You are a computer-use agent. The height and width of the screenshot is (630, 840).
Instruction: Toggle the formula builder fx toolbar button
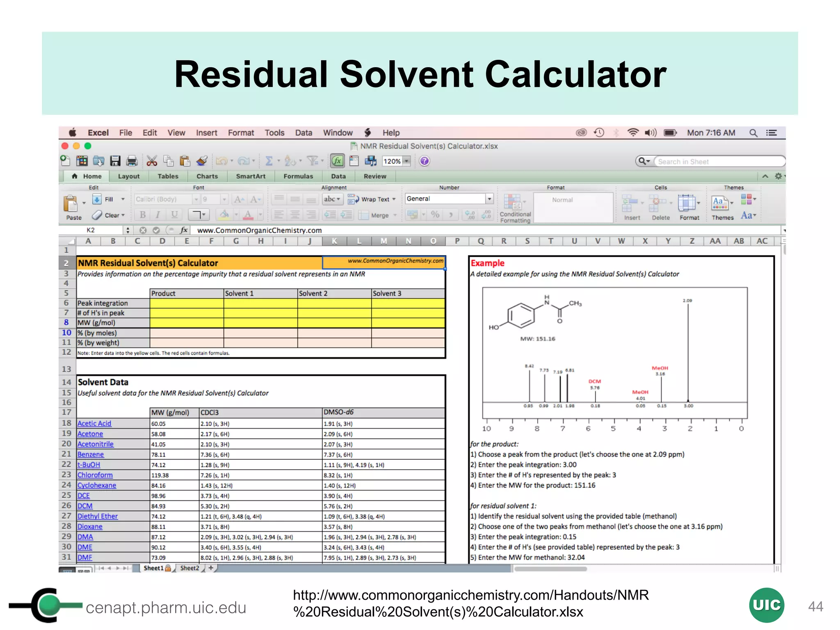point(337,161)
